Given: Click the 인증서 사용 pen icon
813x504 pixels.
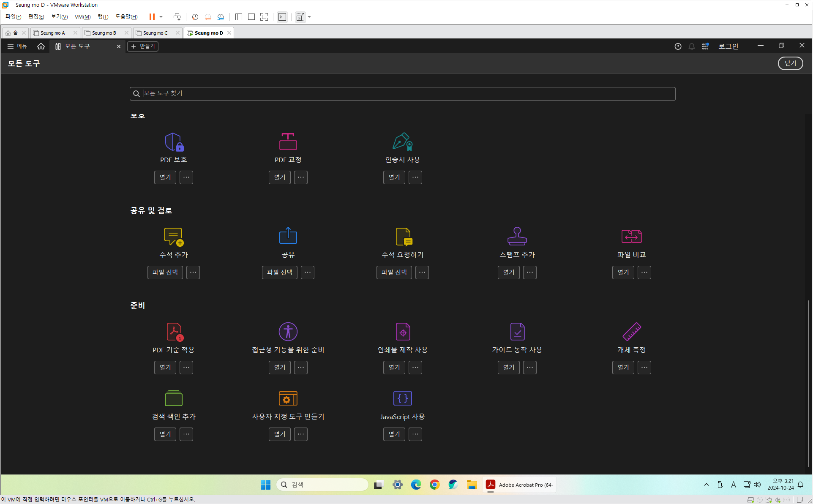Looking at the screenshot, I should (402, 142).
